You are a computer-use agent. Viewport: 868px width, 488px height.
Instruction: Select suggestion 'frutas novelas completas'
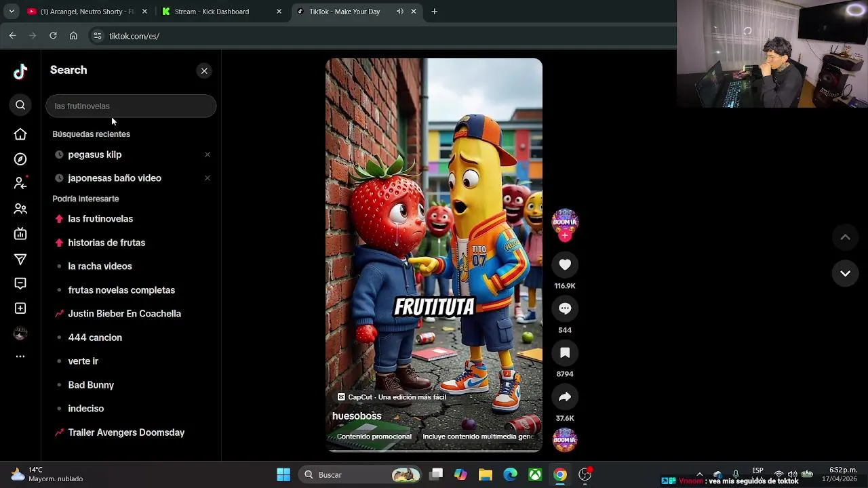[x=121, y=290]
